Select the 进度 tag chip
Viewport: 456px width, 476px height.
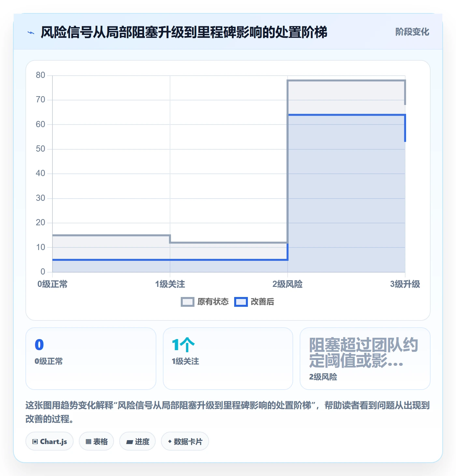137,441
